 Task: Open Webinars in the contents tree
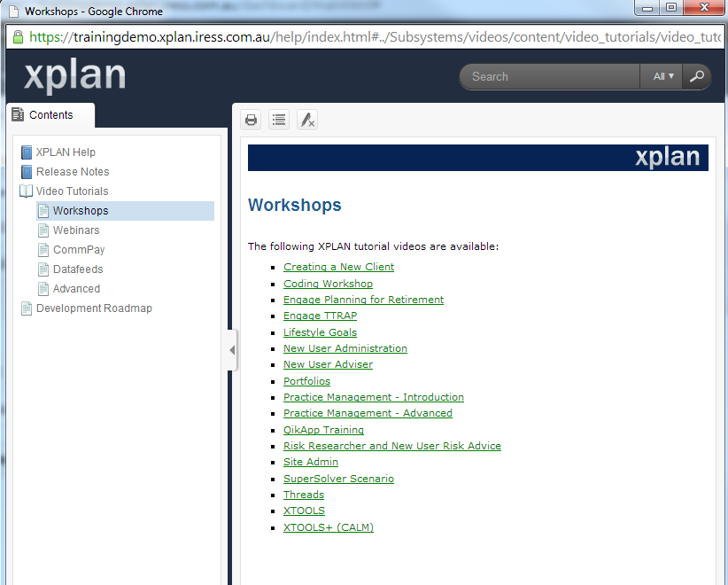tap(76, 230)
